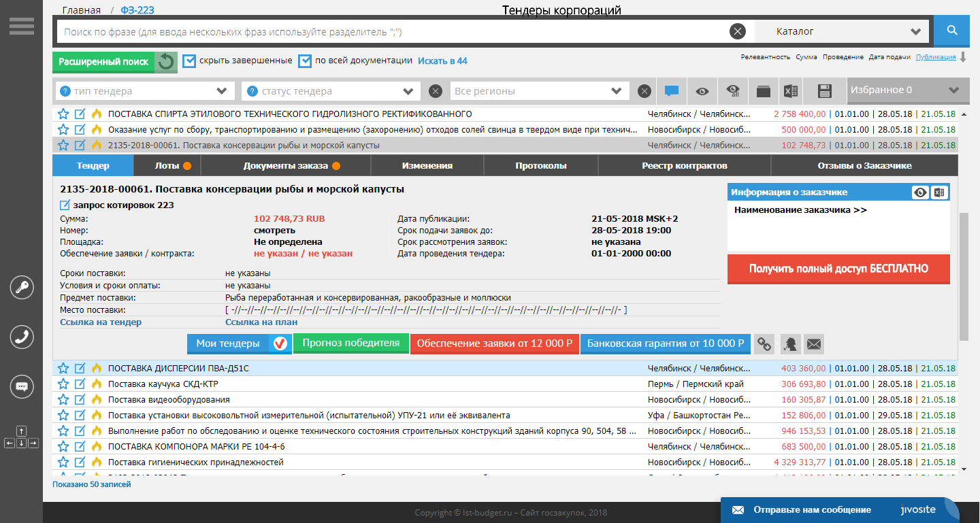Click into the phrase search field
Screen dimensions: 980x523
[x=393, y=31]
